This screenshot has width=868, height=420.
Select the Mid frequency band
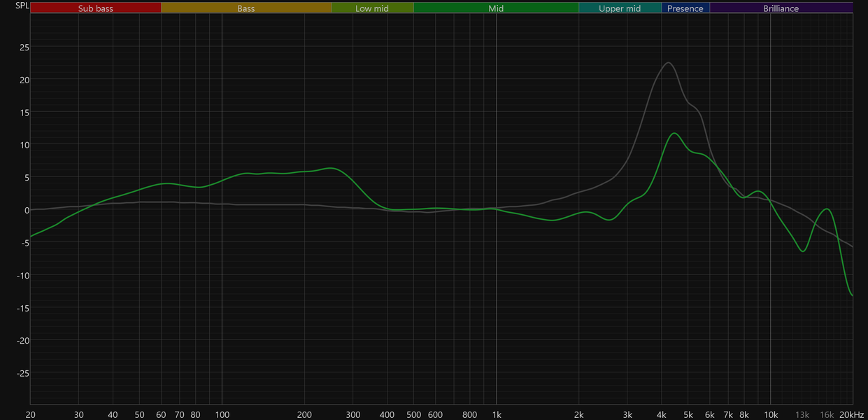496,8
